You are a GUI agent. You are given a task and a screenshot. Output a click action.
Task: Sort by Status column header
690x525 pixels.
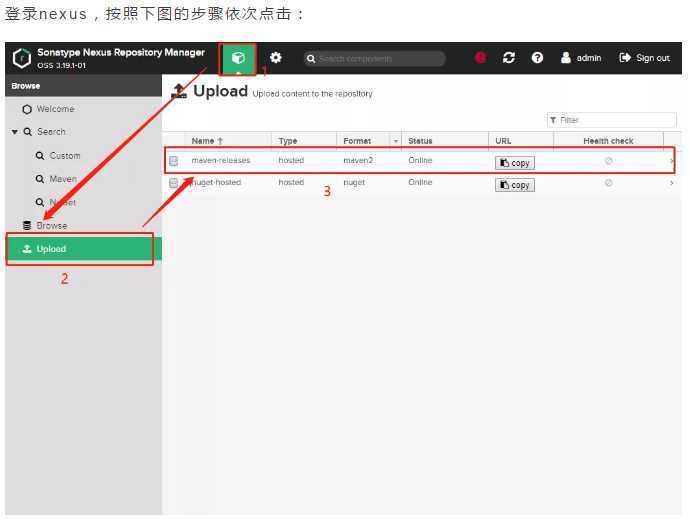[x=444, y=141]
